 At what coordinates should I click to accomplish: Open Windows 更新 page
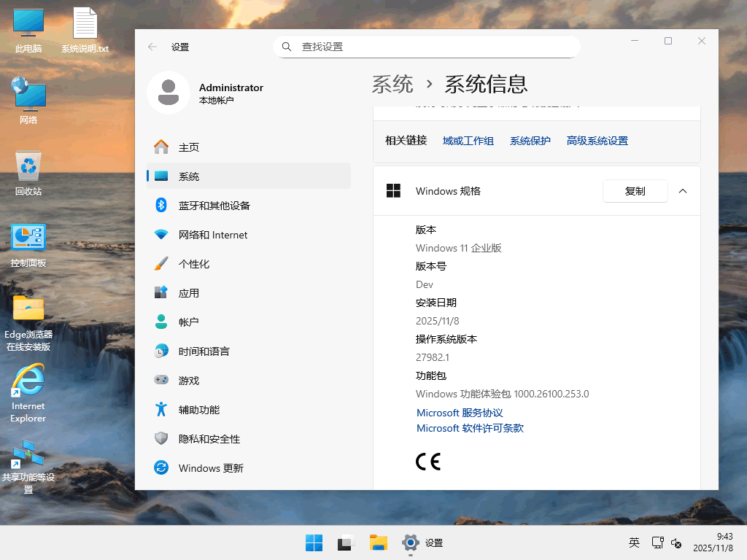(x=249, y=467)
